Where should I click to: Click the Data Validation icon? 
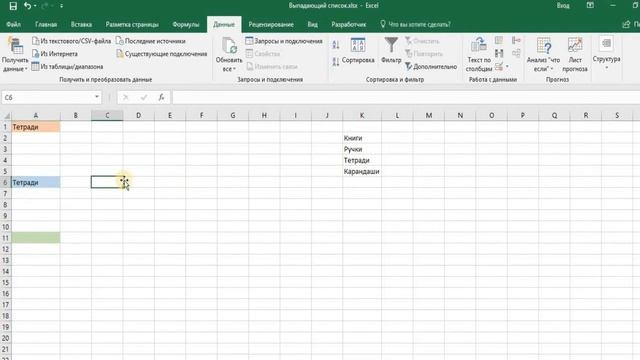point(499,66)
